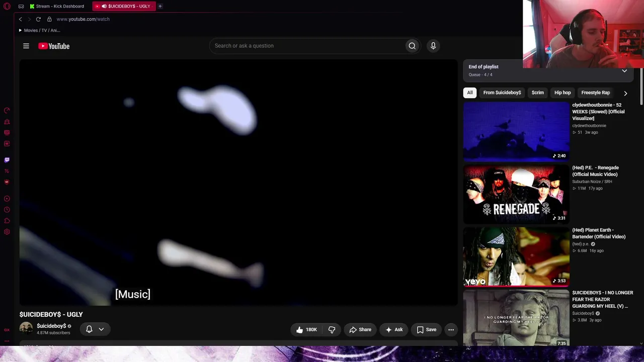Screen dimensions: 644x362
Task: Open the more actions three-dots menu
Action: [x=451, y=330]
